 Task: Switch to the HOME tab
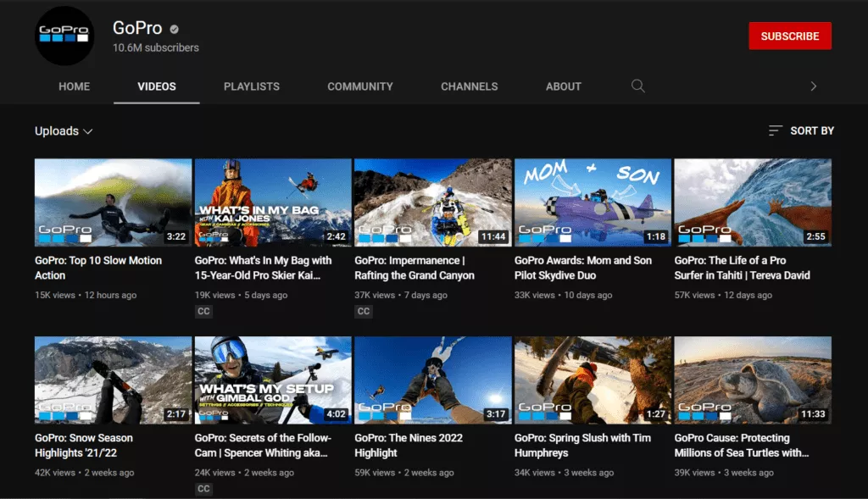(x=74, y=86)
